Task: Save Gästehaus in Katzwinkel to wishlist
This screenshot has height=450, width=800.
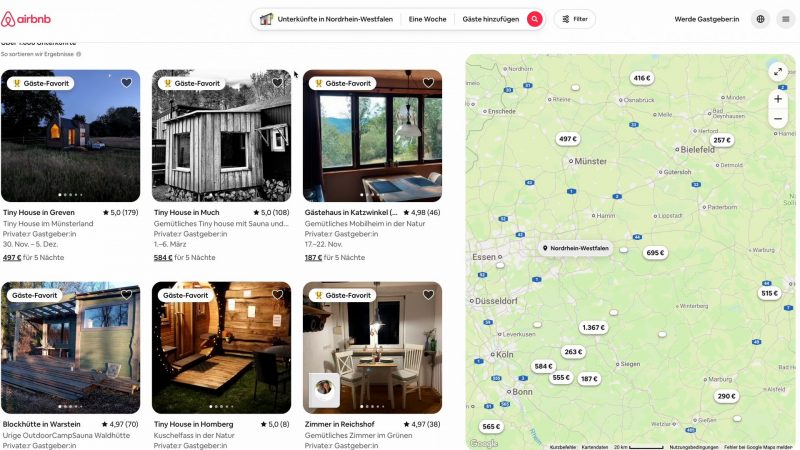Action: pos(428,83)
